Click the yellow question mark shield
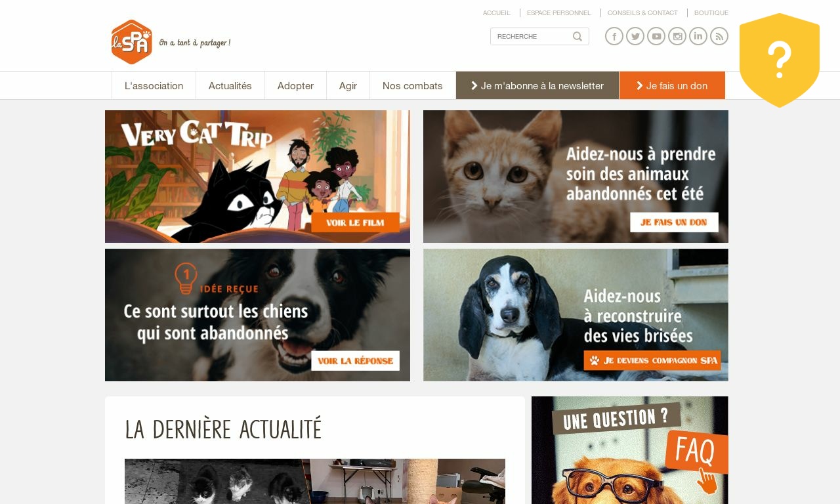The image size is (840, 504). click(780, 60)
